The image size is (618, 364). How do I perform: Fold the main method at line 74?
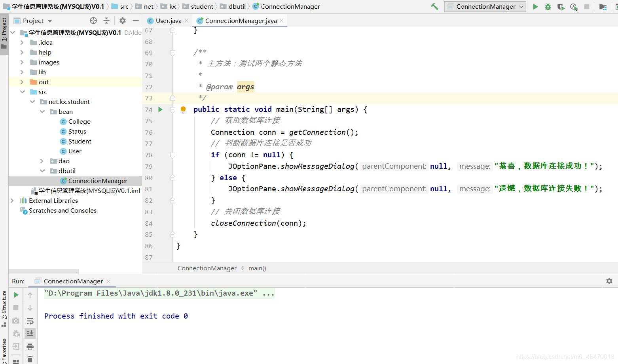(173, 109)
